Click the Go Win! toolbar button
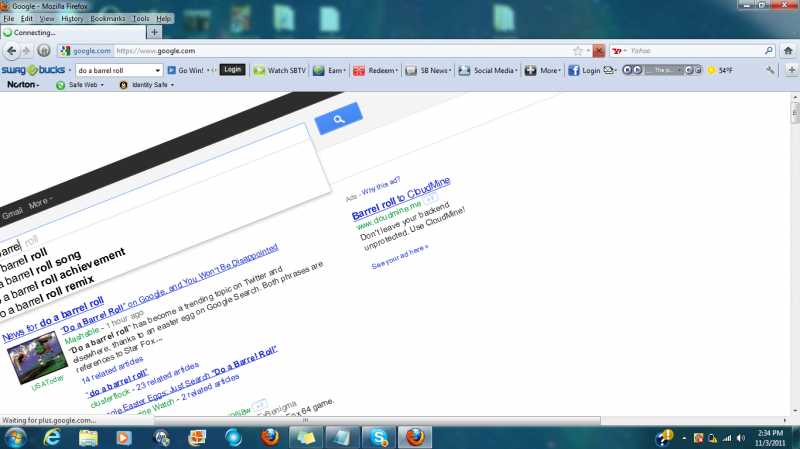The width and height of the screenshot is (800, 449). (186, 70)
